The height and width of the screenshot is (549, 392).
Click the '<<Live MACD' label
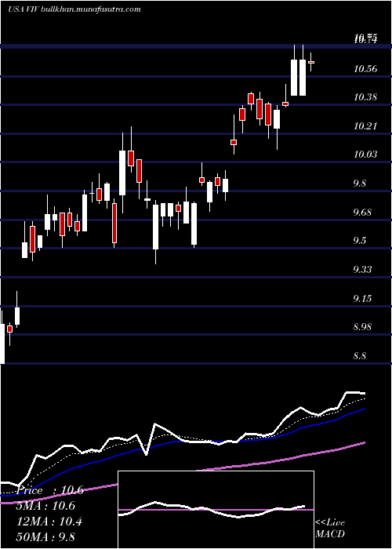(330, 528)
